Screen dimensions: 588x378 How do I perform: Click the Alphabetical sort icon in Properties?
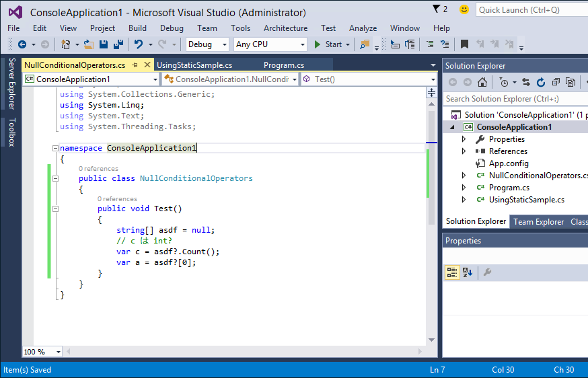[468, 272]
